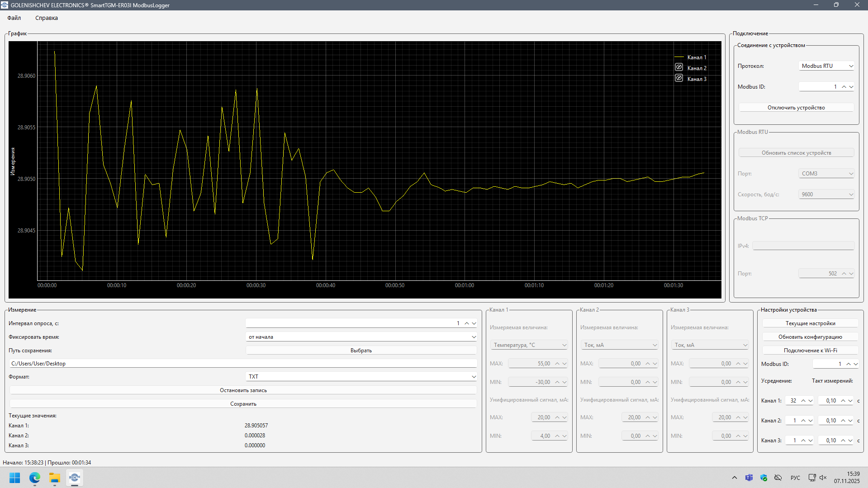The height and width of the screenshot is (488, 868).
Task: Open the Фиксировать время dropdown
Action: (361, 337)
